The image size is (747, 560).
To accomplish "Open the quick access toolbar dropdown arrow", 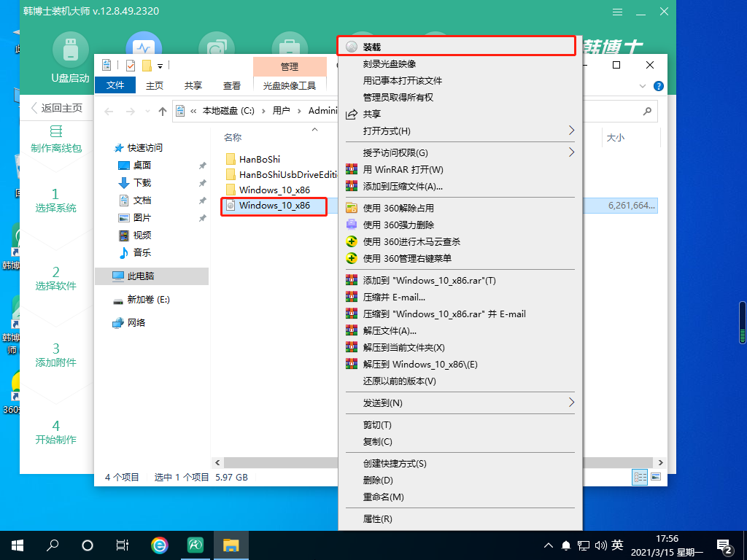I will pos(160,66).
